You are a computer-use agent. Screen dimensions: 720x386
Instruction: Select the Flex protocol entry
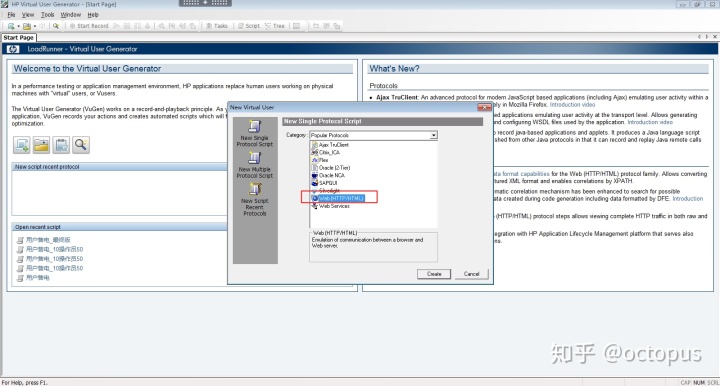click(x=323, y=160)
